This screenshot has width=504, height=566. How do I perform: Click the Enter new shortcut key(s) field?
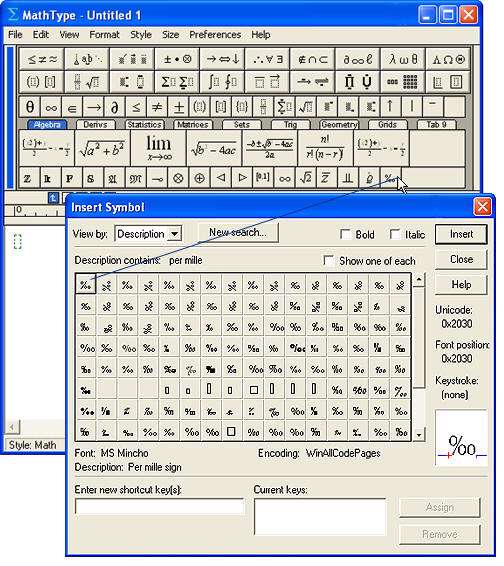160,506
